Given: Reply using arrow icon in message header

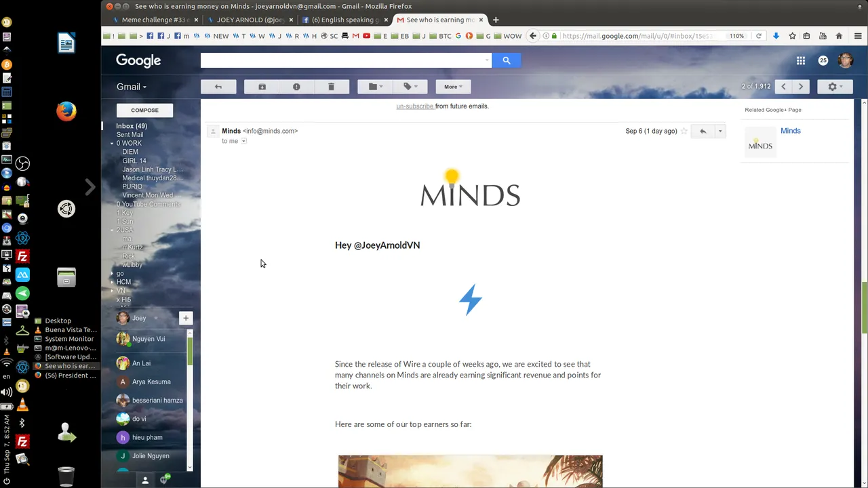Looking at the screenshot, I should [x=703, y=131].
